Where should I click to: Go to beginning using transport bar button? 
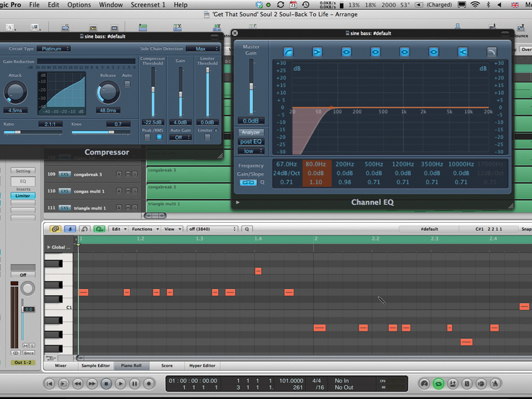pyautogui.click(x=49, y=384)
